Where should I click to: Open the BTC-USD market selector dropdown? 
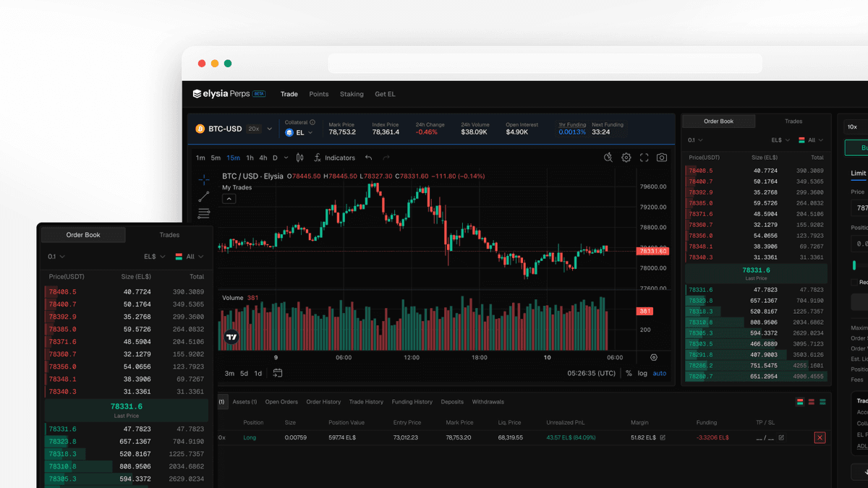pos(270,129)
